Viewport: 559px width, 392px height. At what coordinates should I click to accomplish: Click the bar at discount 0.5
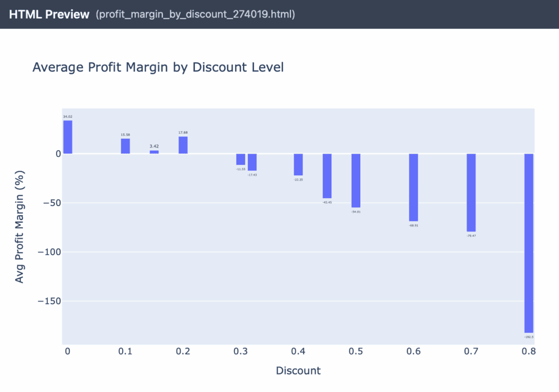[356, 181]
